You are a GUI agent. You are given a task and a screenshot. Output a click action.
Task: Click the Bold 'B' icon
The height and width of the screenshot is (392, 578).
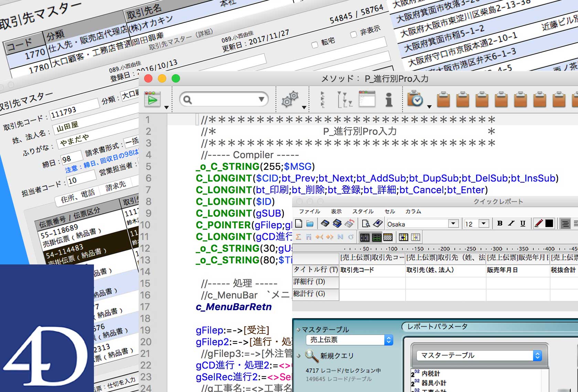500,224
